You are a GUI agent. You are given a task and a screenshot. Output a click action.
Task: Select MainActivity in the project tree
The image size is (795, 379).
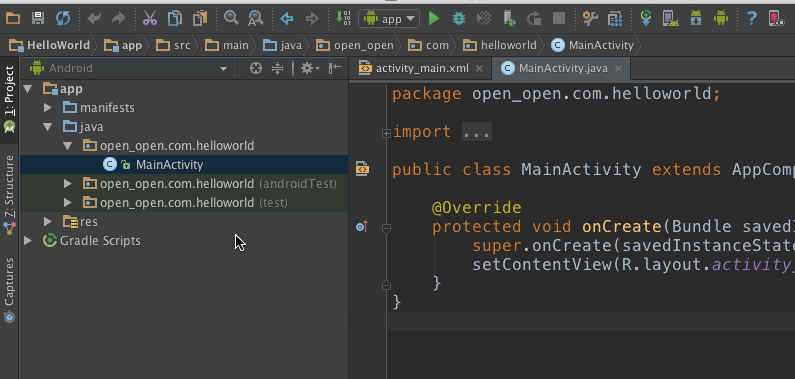pos(169,165)
